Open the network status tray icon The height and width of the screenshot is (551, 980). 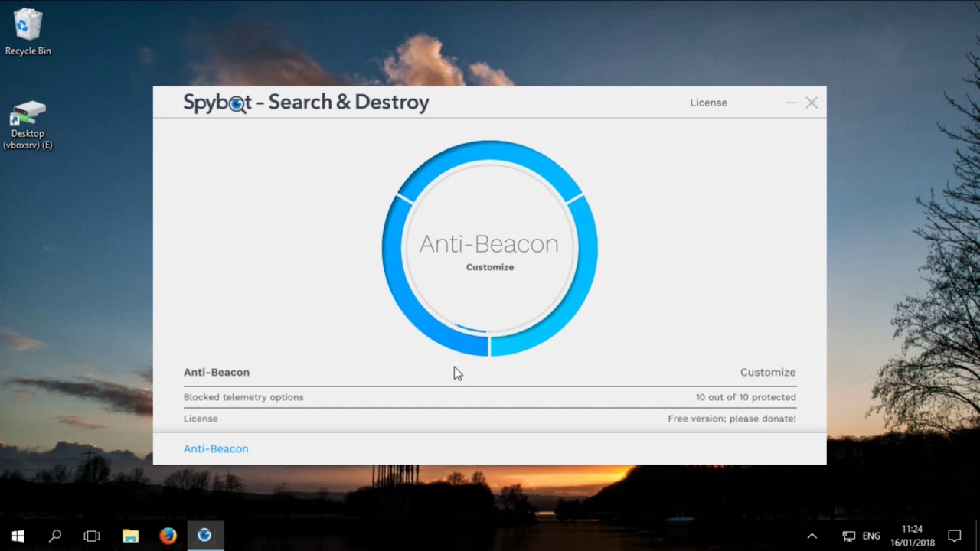pos(848,536)
